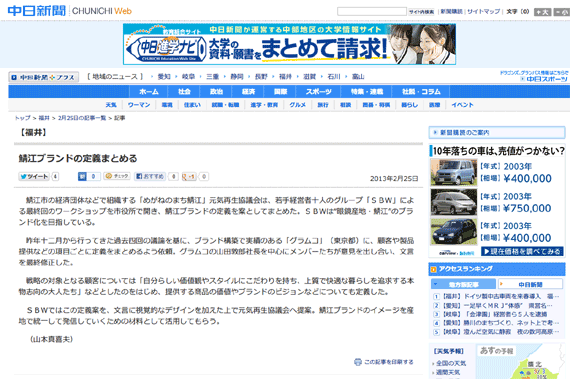Click the Hatena bookmark share icon

click(x=82, y=177)
